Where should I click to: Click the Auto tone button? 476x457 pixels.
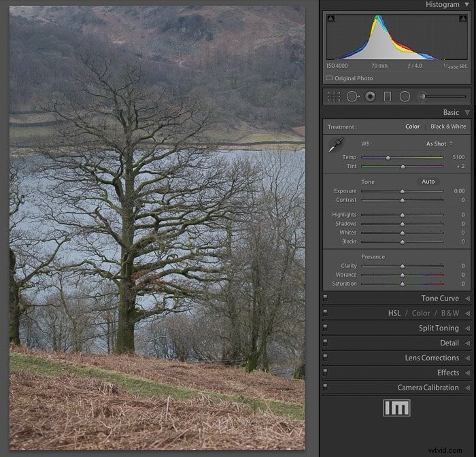point(428,182)
